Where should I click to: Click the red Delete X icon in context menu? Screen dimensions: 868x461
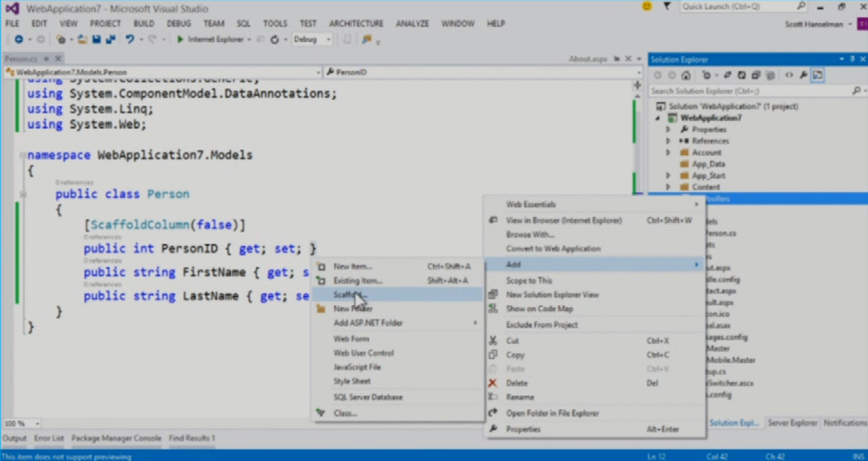pos(492,383)
